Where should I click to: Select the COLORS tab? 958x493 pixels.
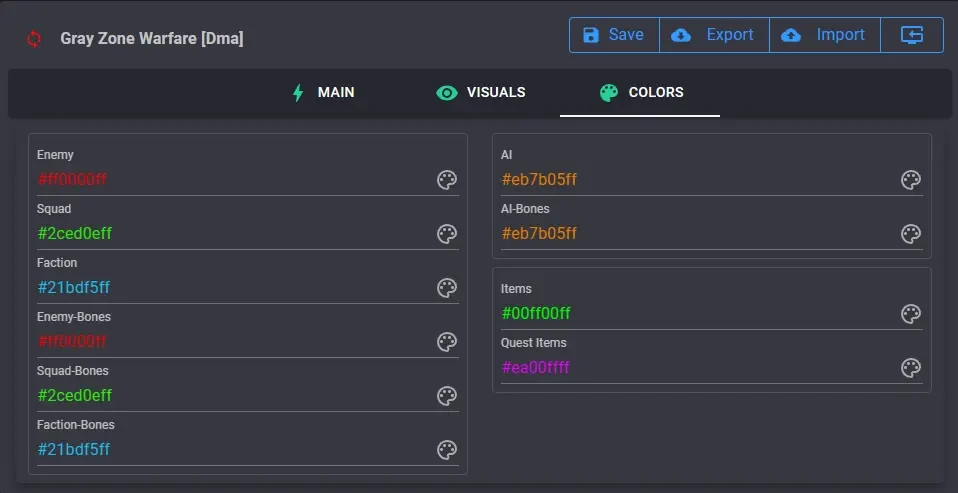click(640, 92)
